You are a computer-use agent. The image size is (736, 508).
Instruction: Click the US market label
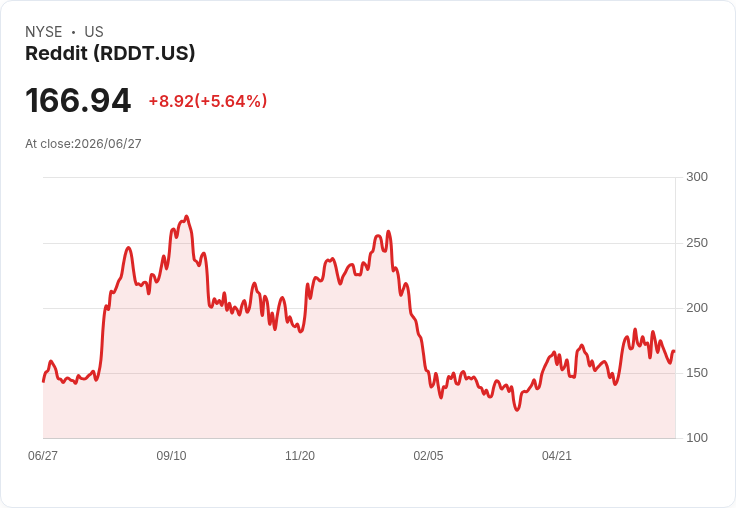tap(94, 32)
